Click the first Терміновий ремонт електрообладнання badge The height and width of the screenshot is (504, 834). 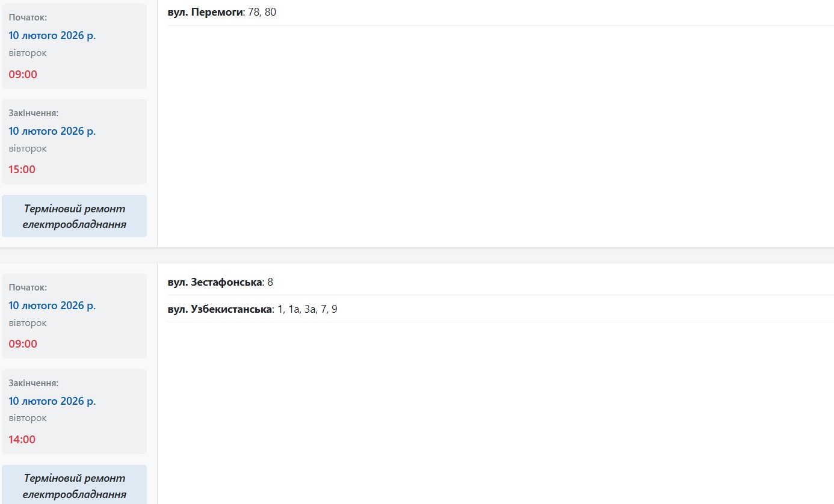[x=75, y=217]
